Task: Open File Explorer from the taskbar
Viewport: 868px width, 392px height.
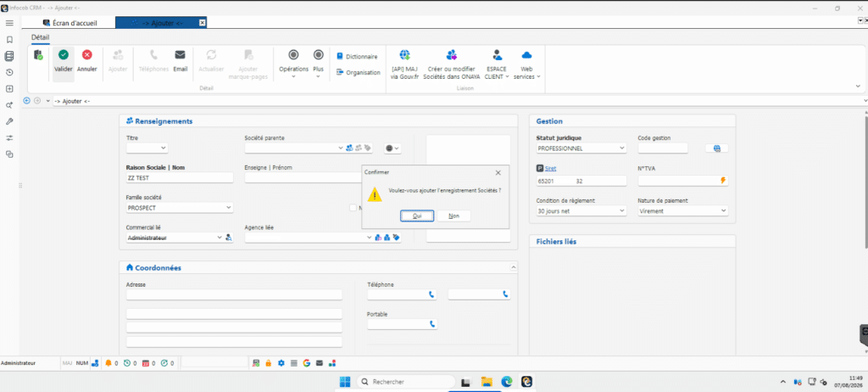Action: tap(487, 382)
